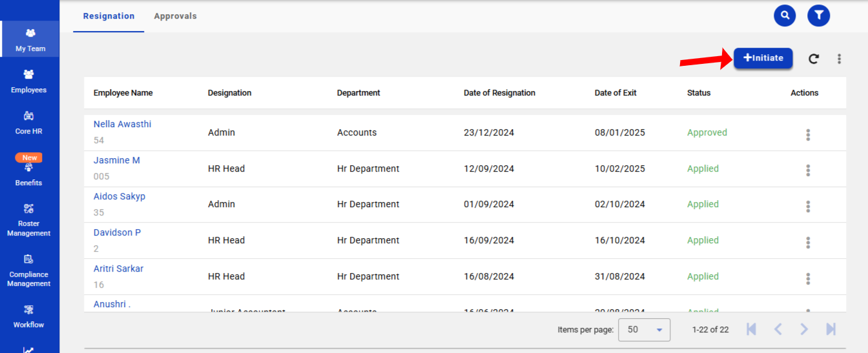
Task: Open Workflow in sidebar
Action: [29, 316]
